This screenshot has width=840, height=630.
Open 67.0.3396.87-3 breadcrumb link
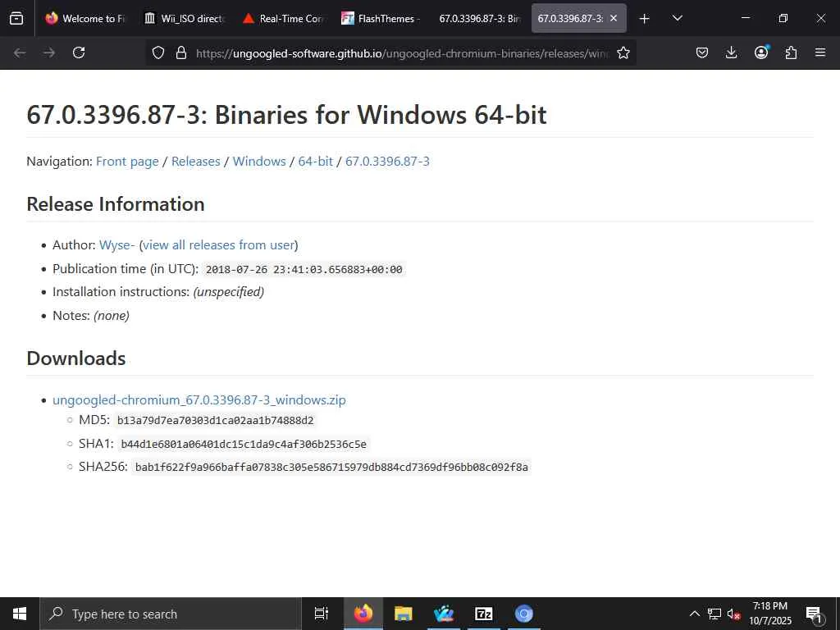(387, 162)
